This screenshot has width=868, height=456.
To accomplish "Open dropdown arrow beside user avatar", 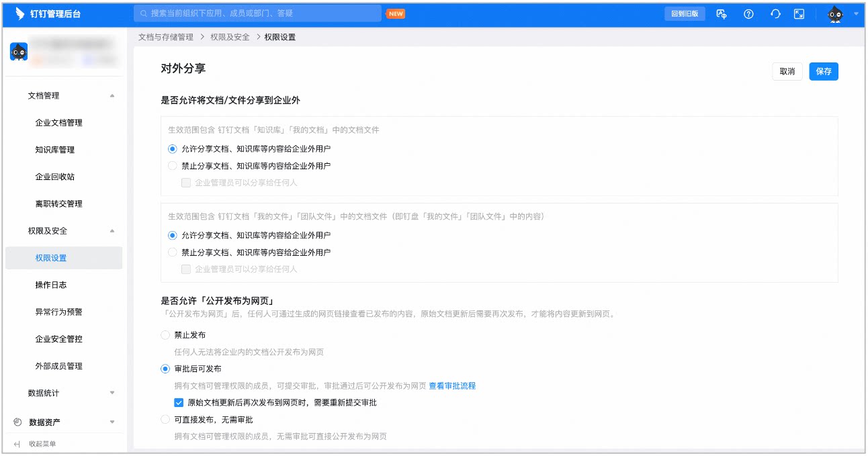I will (x=856, y=14).
